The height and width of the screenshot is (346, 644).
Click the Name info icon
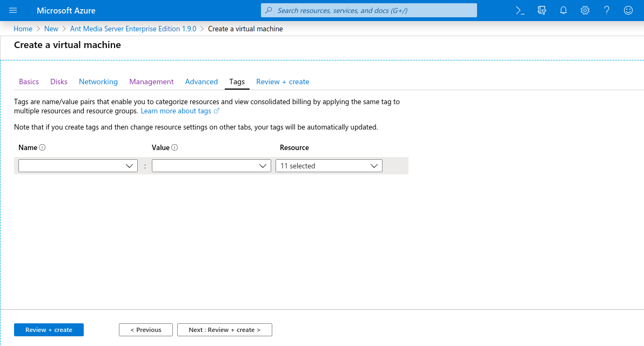point(42,147)
